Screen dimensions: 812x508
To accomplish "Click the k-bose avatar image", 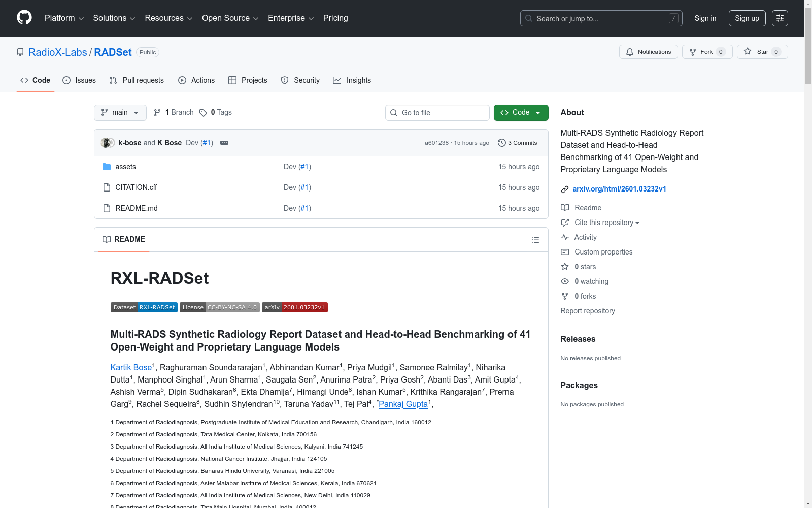I will click(x=106, y=143).
